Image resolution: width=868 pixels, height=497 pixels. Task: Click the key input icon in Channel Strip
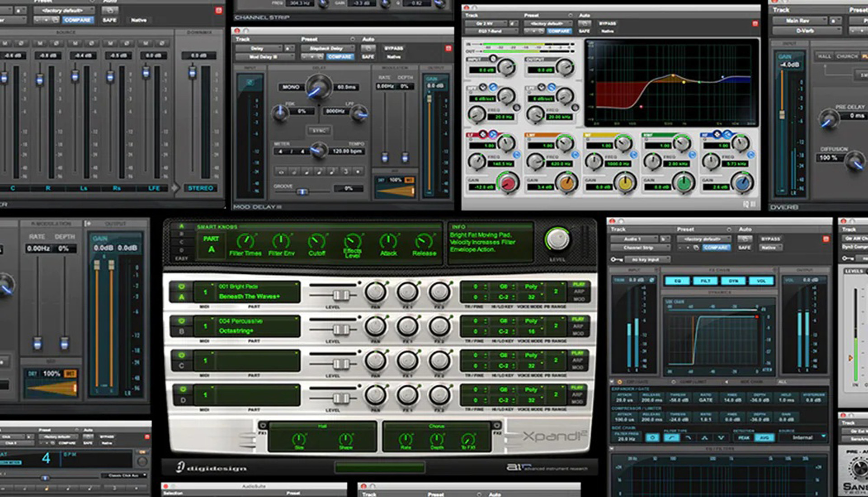click(x=617, y=259)
